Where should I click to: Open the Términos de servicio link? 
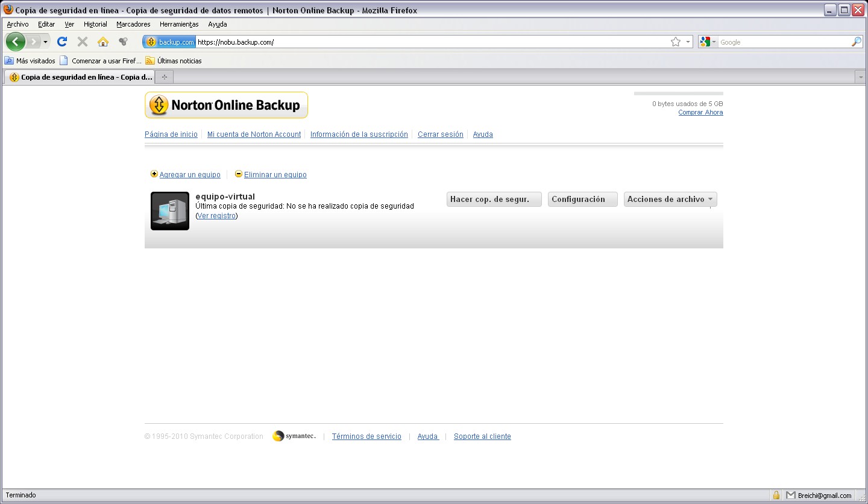(366, 436)
